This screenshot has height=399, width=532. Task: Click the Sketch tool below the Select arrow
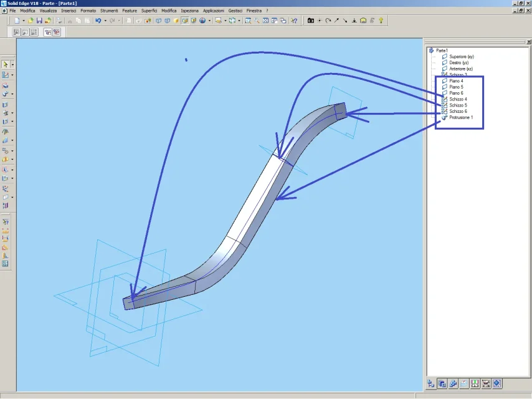[6, 75]
